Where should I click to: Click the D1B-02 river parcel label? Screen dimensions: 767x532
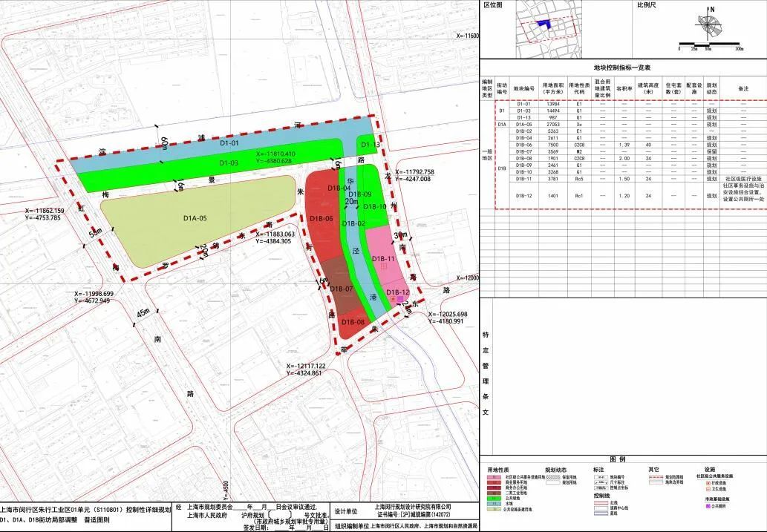point(354,223)
